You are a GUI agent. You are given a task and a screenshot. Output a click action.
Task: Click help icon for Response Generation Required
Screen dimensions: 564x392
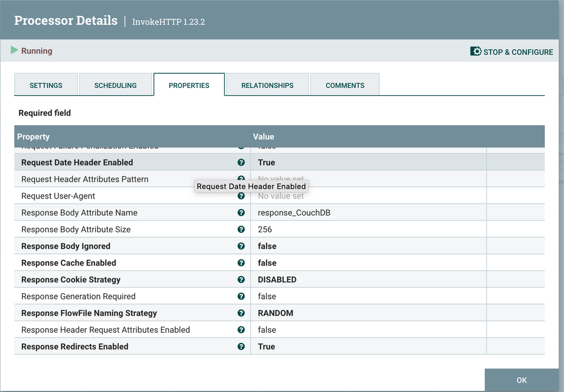(x=241, y=296)
